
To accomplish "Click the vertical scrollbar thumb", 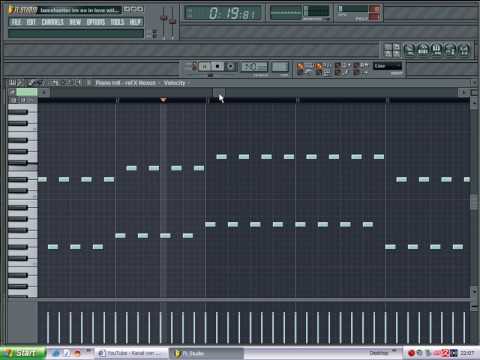I will (474, 201).
